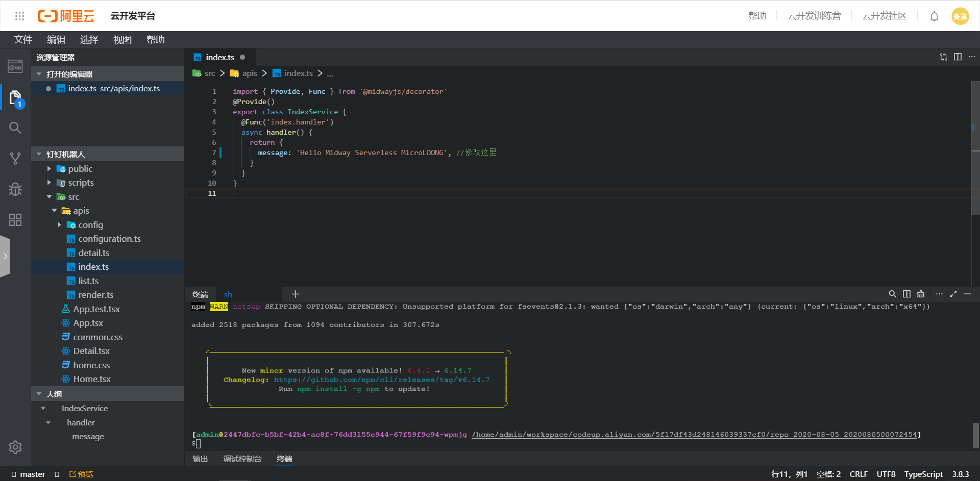Viewport: 980px width, 481px height.
Task: Click the settings gear icon
Action: (x=15, y=447)
